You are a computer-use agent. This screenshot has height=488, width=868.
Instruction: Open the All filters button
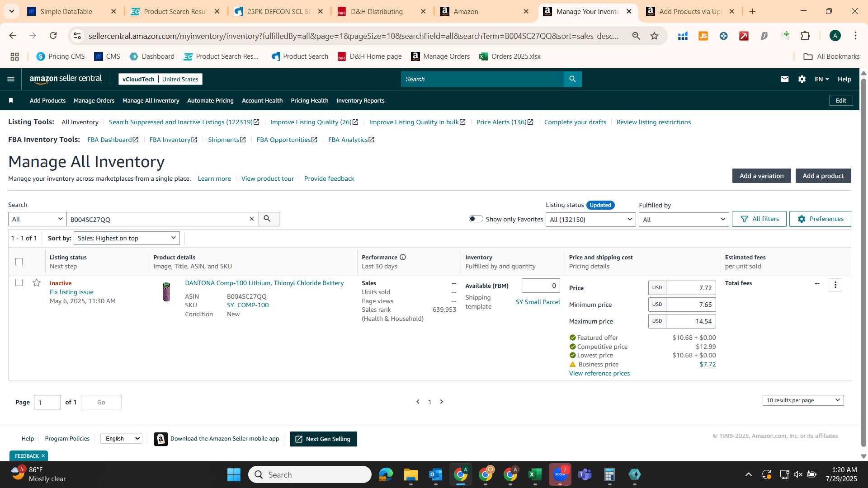click(759, 219)
